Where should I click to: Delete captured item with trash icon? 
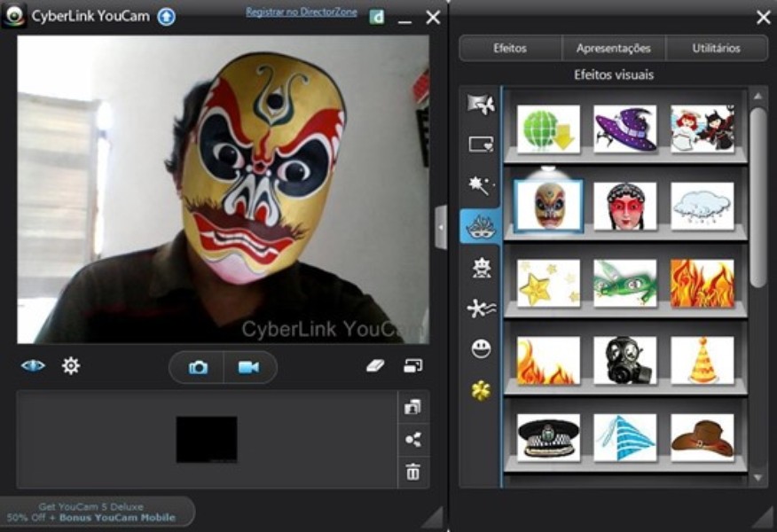tap(412, 472)
